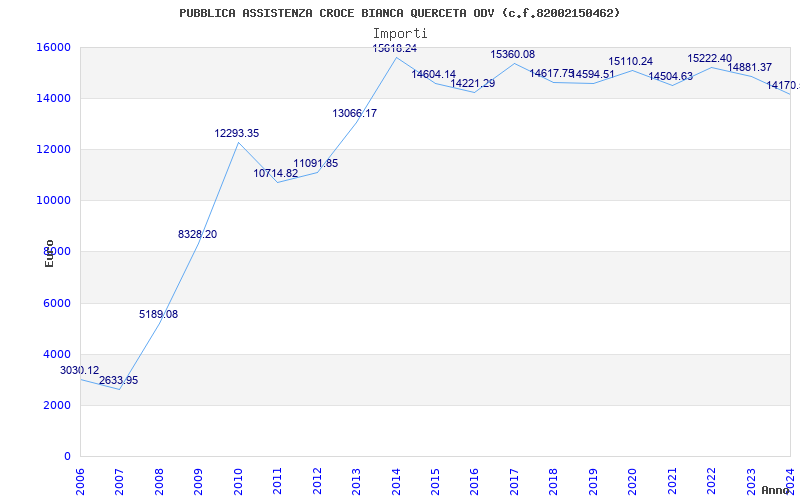Select the data label 8328.20

point(197,235)
